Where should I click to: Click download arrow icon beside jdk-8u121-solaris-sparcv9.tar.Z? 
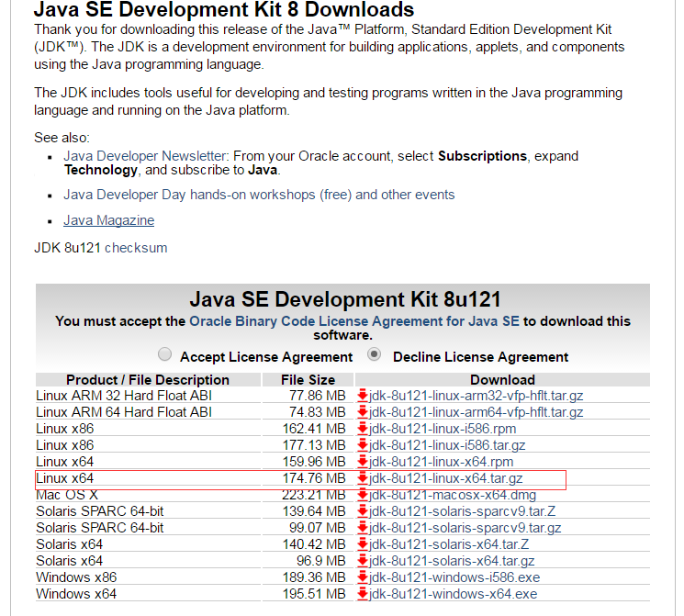(362, 511)
